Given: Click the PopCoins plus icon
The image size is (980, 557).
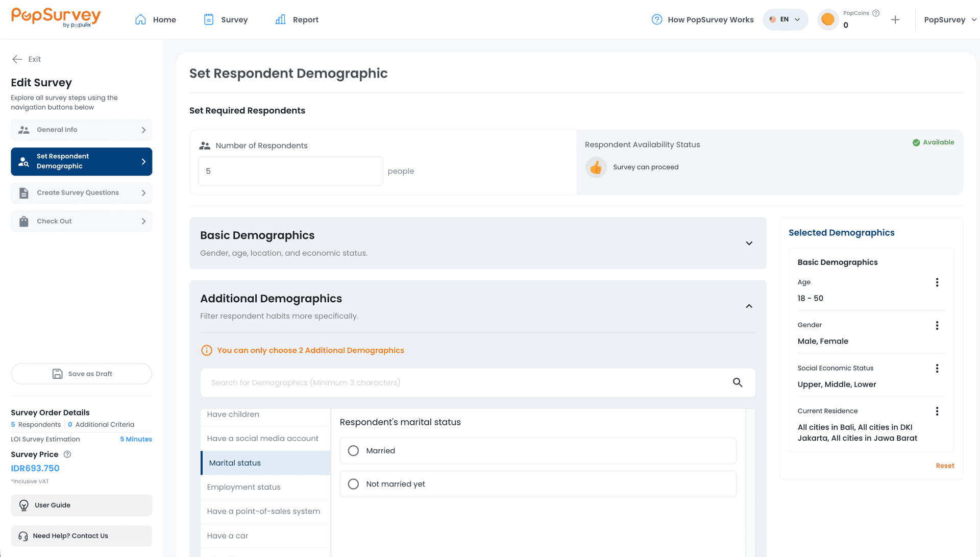Looking at the screenshot, I should coord(895,20).
